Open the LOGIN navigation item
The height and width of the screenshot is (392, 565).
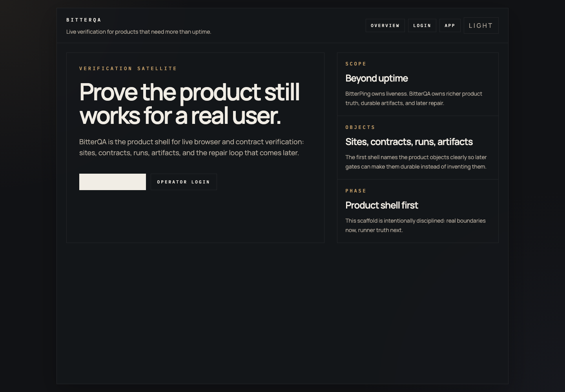(x=422, y=25)
